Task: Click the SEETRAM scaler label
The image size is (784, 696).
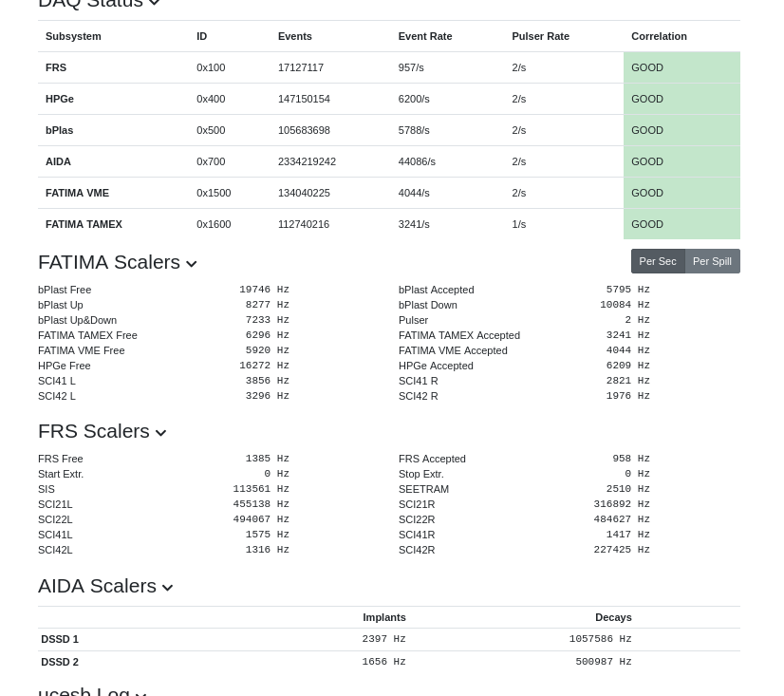Action: pos(423,489)
